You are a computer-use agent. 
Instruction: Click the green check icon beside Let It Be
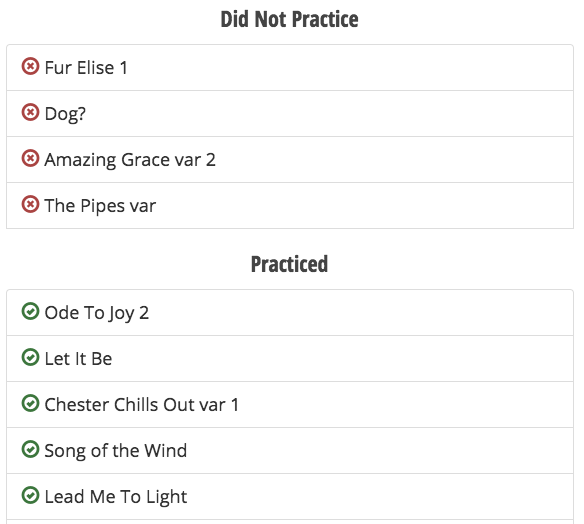tap(30, 358)
